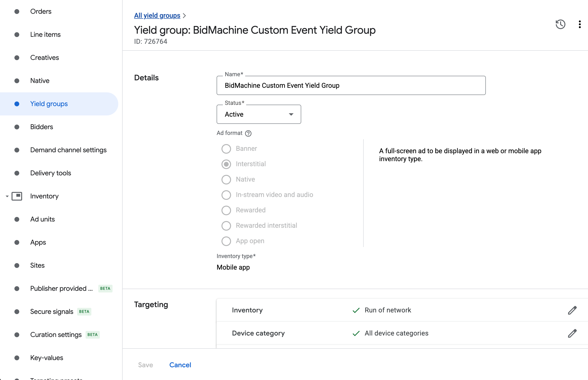Click the All yield groups link
Viewport: 588px width, 380px height.
pos(157,16)
